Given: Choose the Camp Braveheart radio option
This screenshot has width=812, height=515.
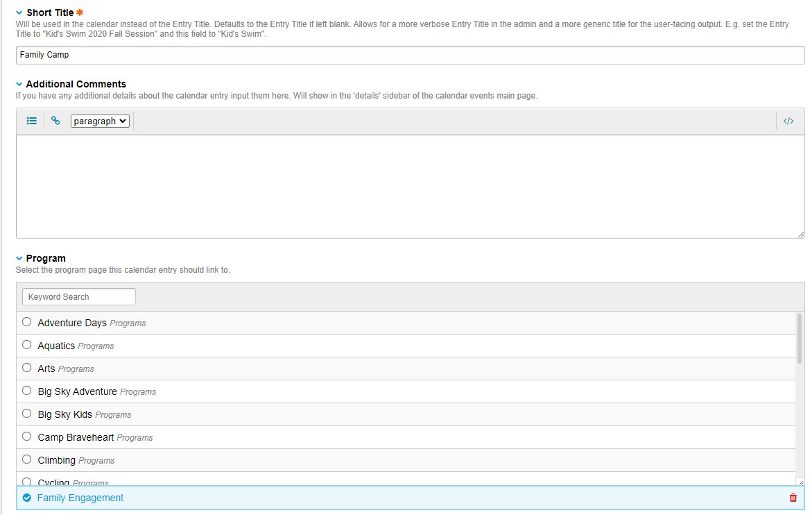Looking at the screenshot, I should 27,437.
